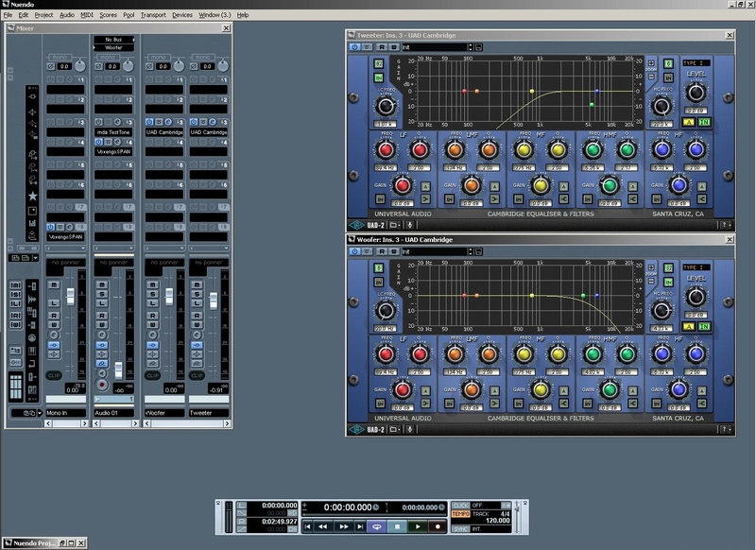This screenshot has width=756, height=550.
Task: Click Write automation in Tweeter plugin window
Action: coord(394,47)
